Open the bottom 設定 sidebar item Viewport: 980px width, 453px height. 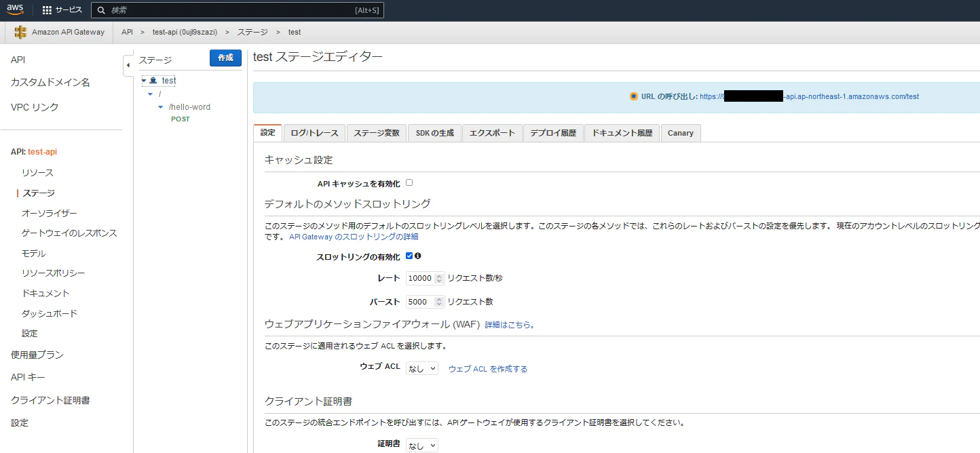point(19,423)
